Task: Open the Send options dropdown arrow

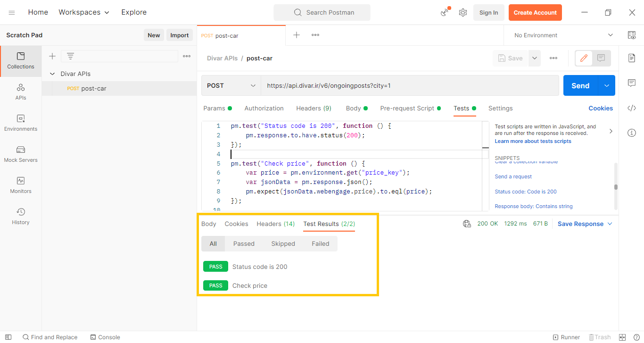Action: click(606, 85)
